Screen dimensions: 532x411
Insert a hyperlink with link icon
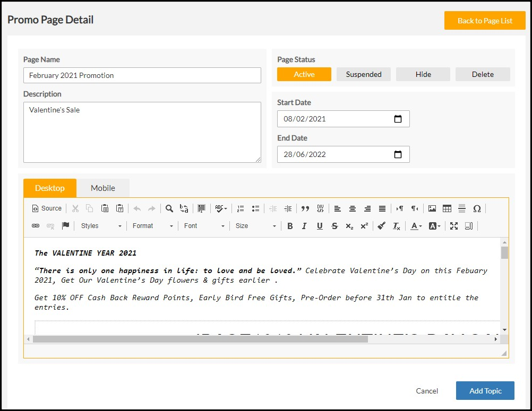coord(36,226)
